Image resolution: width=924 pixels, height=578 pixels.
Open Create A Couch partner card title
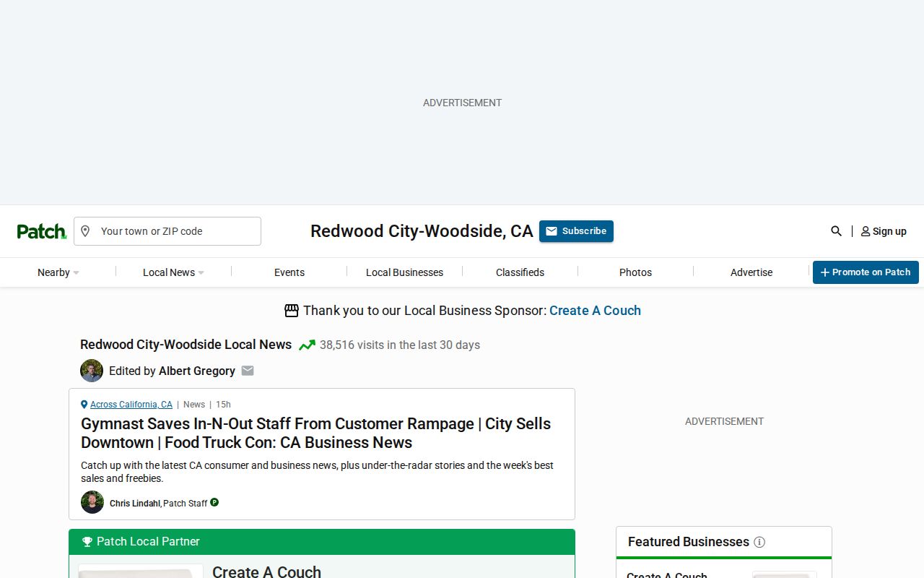266,571
